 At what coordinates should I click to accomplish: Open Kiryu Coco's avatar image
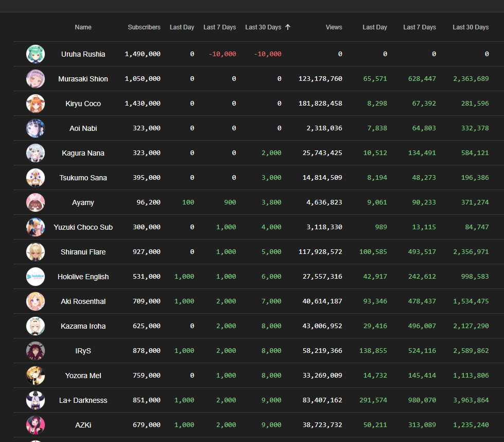36,104
